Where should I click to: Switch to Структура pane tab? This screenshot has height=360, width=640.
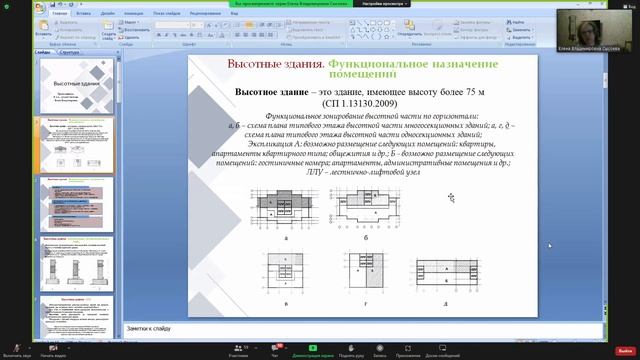coord(69,52)
